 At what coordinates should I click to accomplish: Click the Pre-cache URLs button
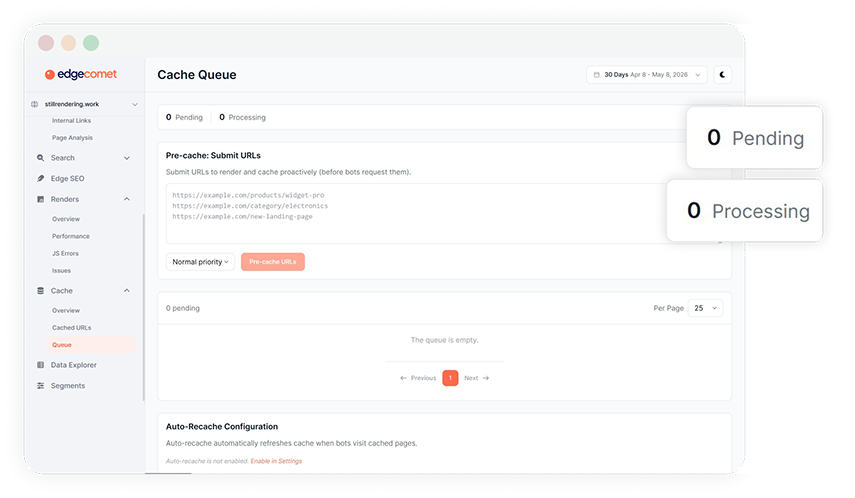[273, 262]
